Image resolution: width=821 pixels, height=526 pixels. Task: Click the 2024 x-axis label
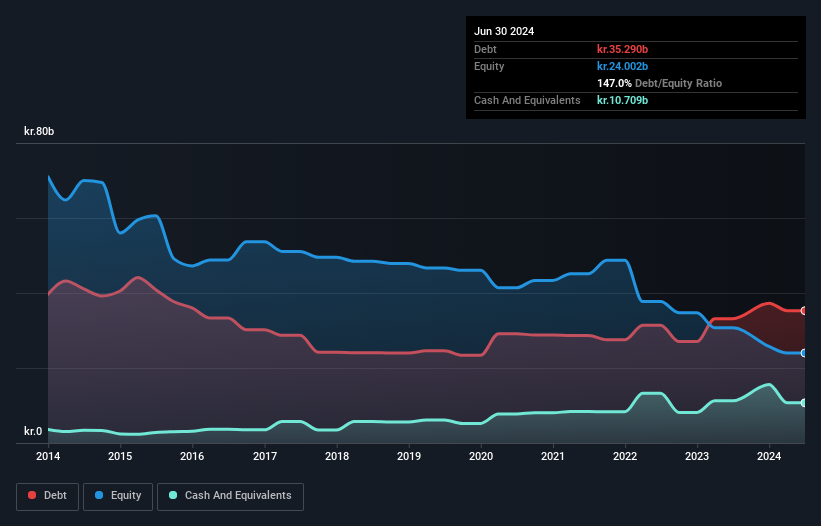[769, 456]
